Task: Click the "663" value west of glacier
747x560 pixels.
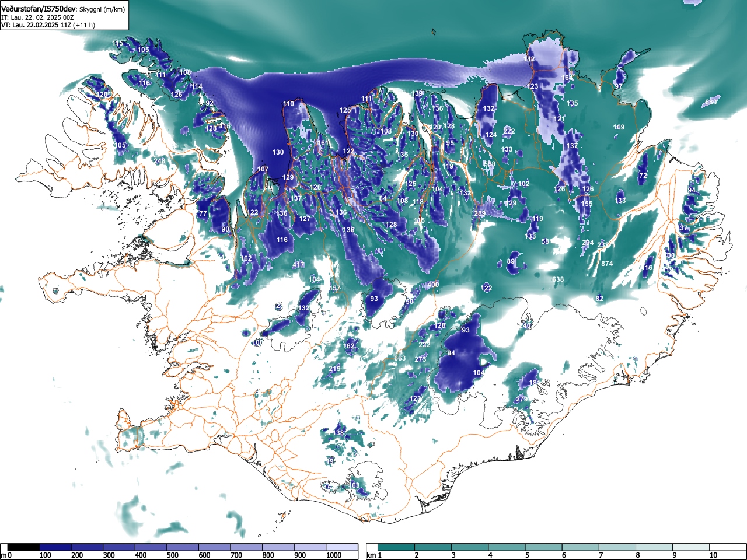Action: 400,359
